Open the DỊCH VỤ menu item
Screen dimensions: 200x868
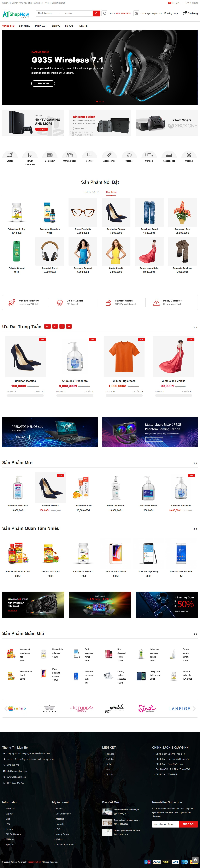point(56,26)
